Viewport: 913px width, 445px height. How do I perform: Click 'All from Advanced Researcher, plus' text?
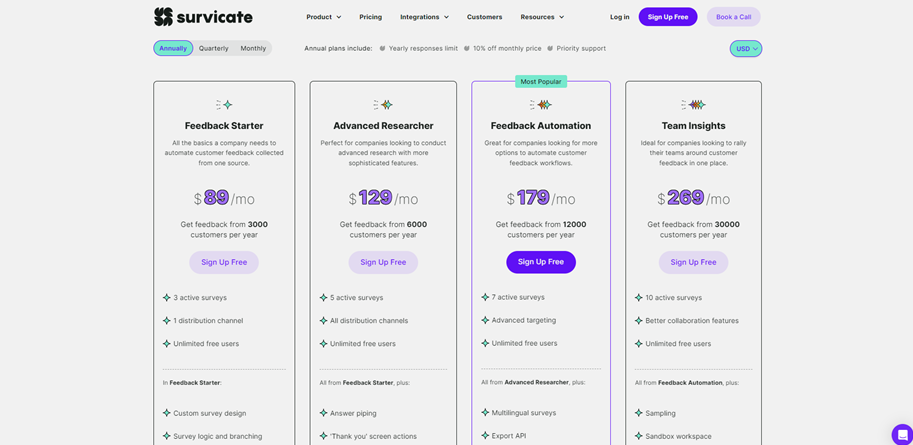[533, 383]
